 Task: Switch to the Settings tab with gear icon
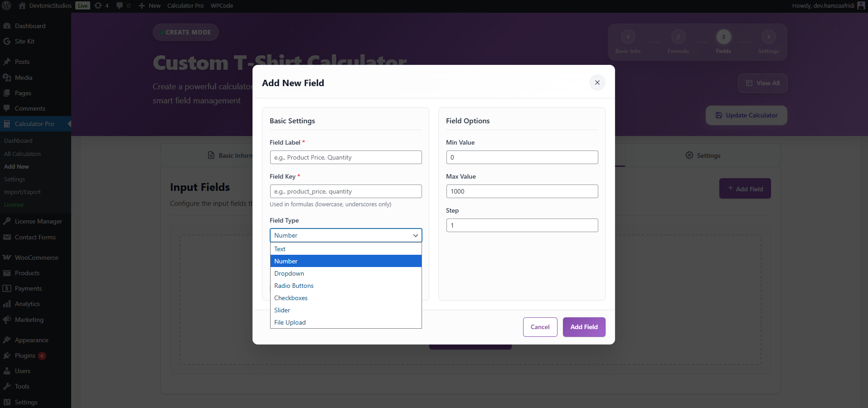click(703, 155)
